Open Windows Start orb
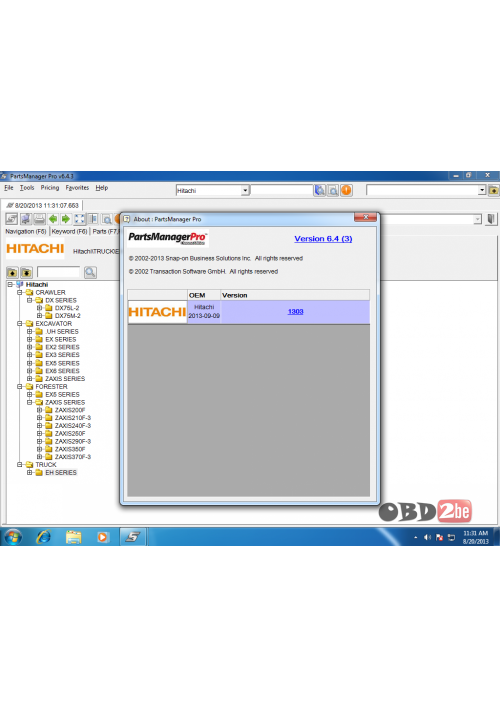This screenshot has width=500, height=717. (13, 537)
